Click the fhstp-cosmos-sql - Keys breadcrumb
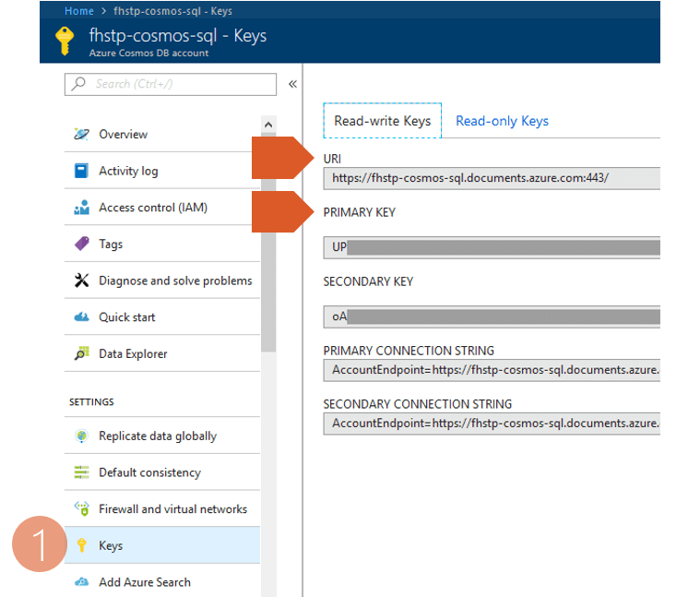 pyautogui.click(x=172, y=11)
